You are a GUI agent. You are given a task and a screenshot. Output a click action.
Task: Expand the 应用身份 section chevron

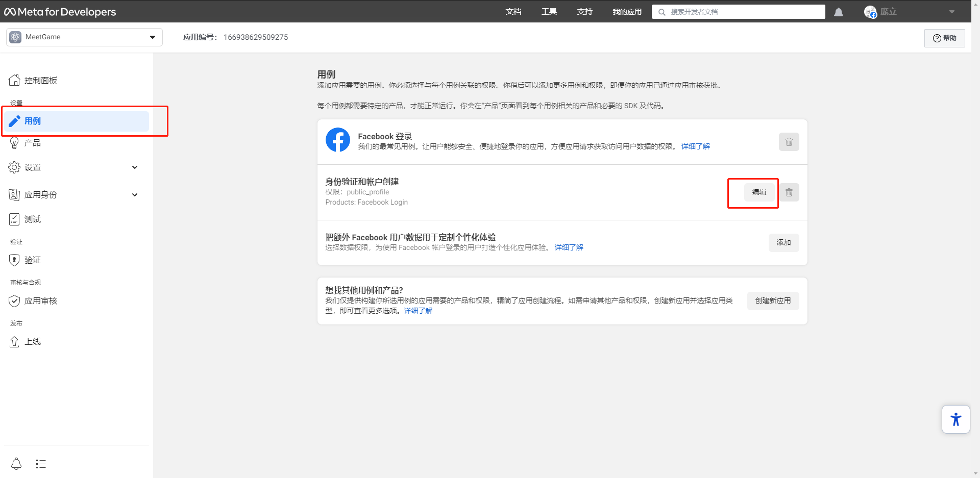135,195
